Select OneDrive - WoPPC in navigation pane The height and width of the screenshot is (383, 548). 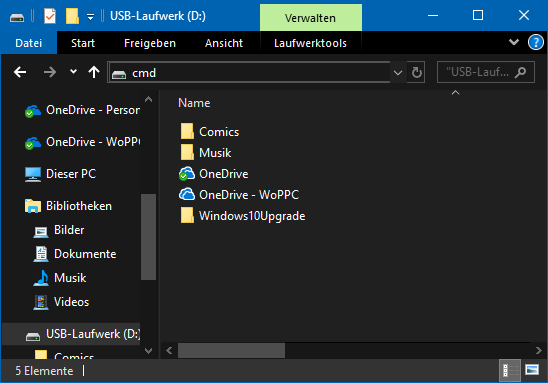coord(82,142)
